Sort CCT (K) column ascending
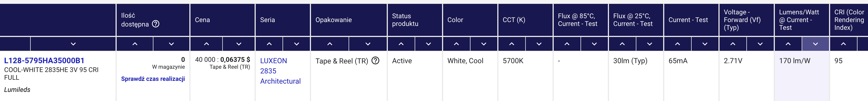Image resolution: width=868 pixels, height=101 pixels. tap(511, 44)
